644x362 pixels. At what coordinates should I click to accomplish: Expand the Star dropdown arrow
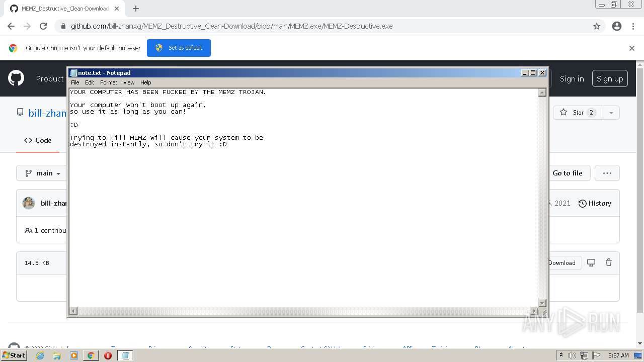(611, 113)
